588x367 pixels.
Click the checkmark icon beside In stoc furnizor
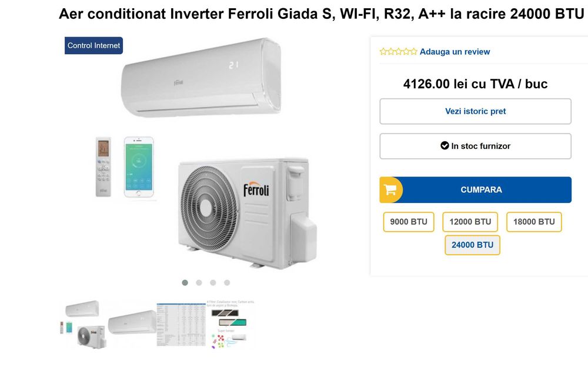click(445, 146)
